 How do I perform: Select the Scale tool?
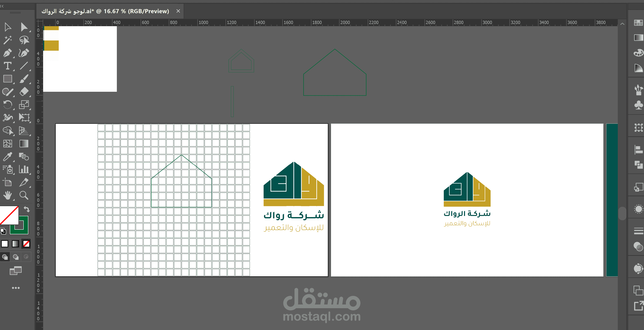pos(24,105)
